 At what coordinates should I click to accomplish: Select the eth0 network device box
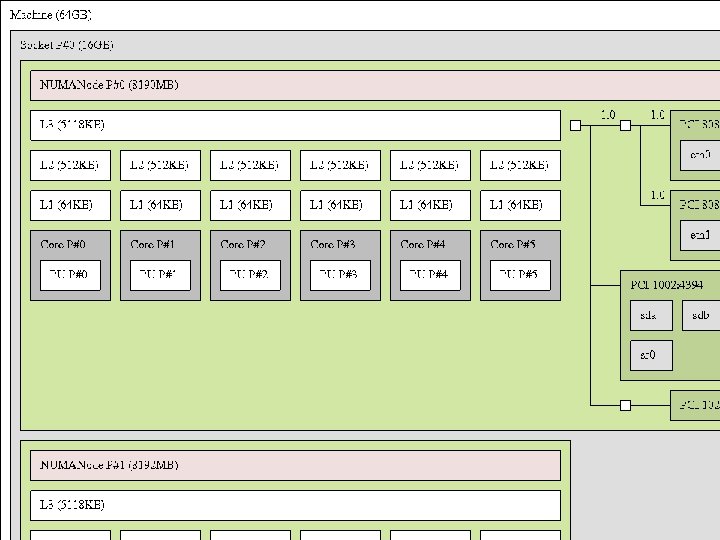[x=700, y=156]
